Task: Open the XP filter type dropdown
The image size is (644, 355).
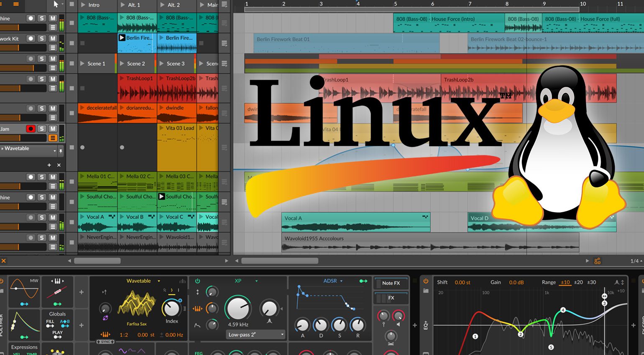Action: click(x=256, y=281)
